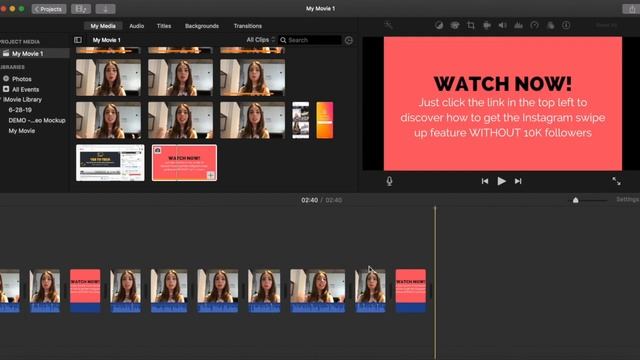Image resolution: width=640 pixels, height=360 pixels.
Task: Select the cropping tool icon
Action: (471, 25)
